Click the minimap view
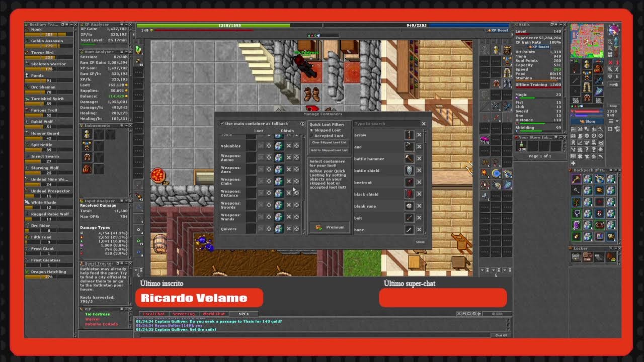The width and height of the screenshot is (644, 362). click(587, 40)
